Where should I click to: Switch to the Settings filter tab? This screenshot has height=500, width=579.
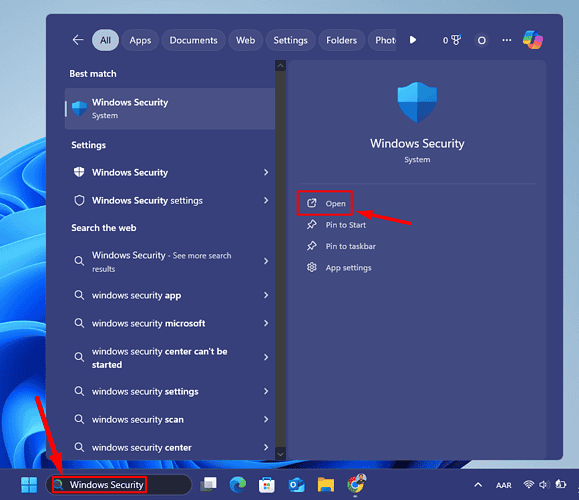click(291, 40)
